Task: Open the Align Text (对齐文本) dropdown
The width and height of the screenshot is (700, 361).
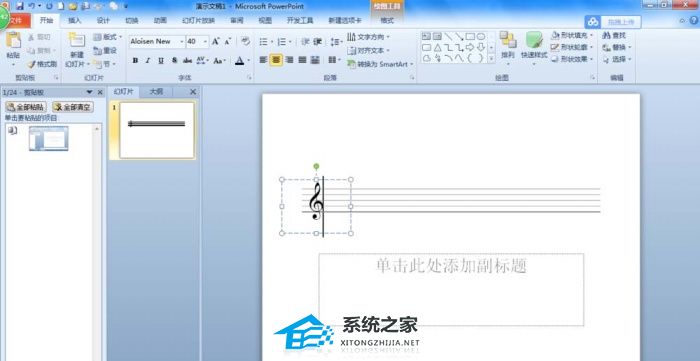Action: 368,50
